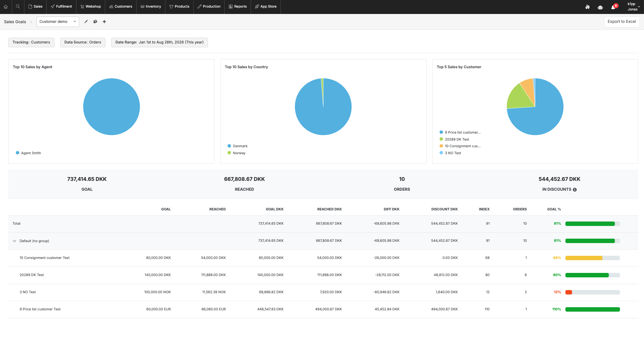Open the robot assistant icon

coord(600,7)
